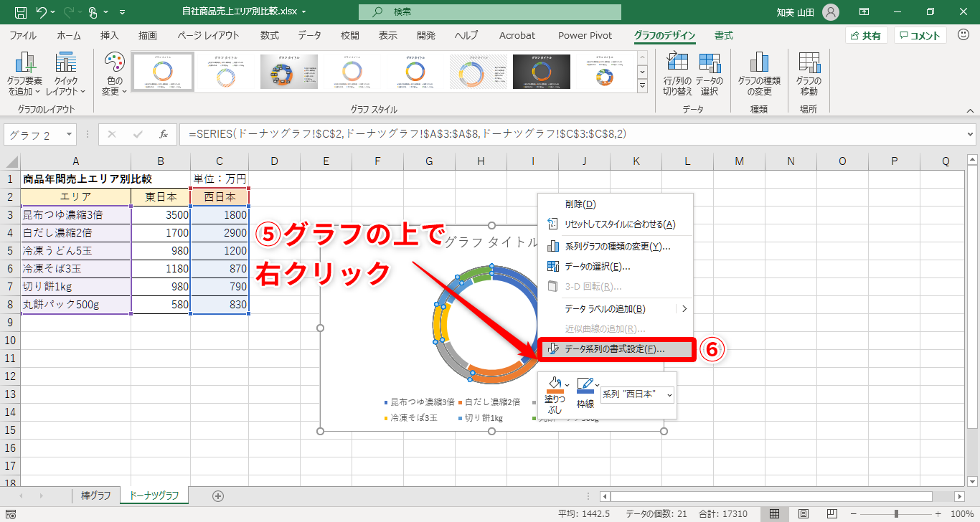Apply the first chart style thumbnail

click(162, 72)
